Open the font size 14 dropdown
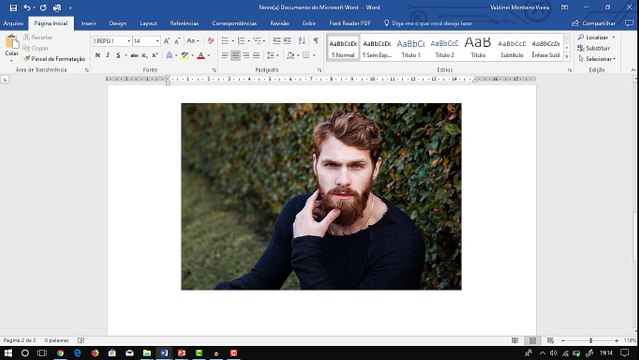 [x=157, y=41]
